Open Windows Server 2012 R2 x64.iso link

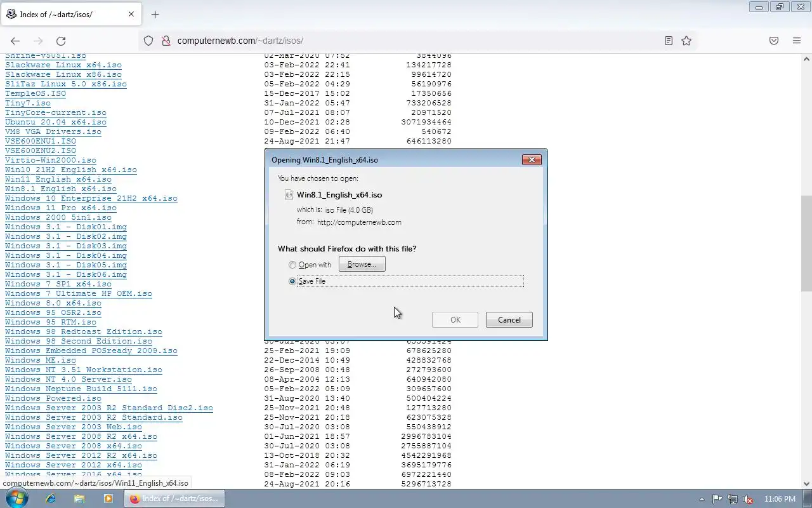point(81,455)
